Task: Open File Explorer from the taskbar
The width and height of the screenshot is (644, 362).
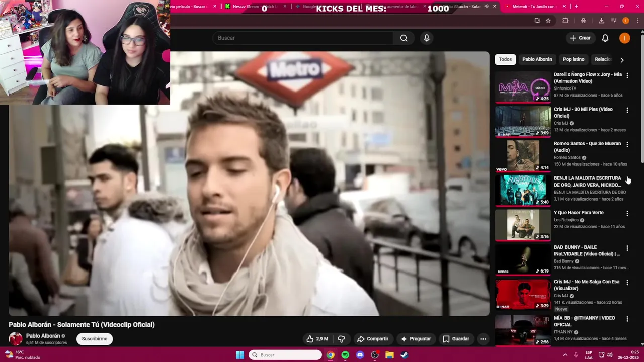Action: [389, 355]
